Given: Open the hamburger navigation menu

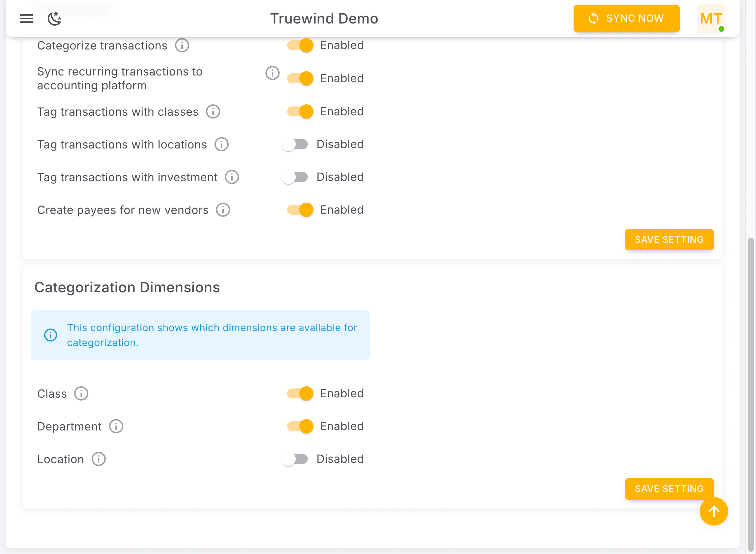Looking at the screenshot, I should [x=26, y=19].
